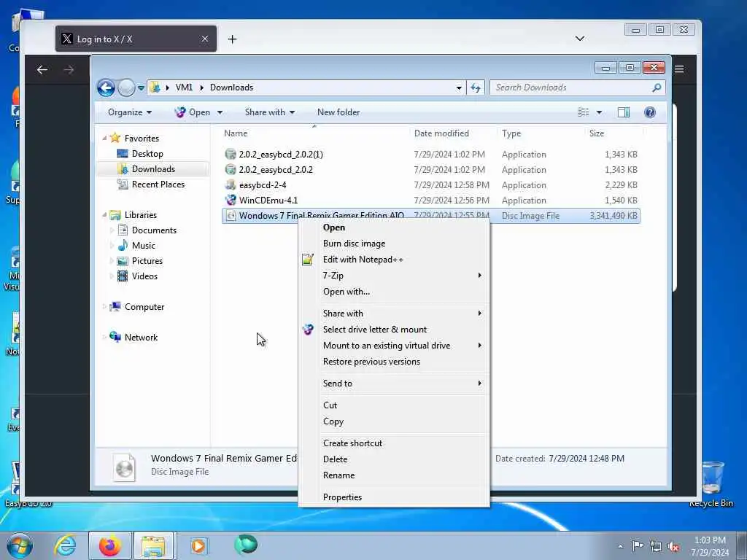The image size is (747, 560).
Task: Sort by the Type column header
Action: coord(511,133)
